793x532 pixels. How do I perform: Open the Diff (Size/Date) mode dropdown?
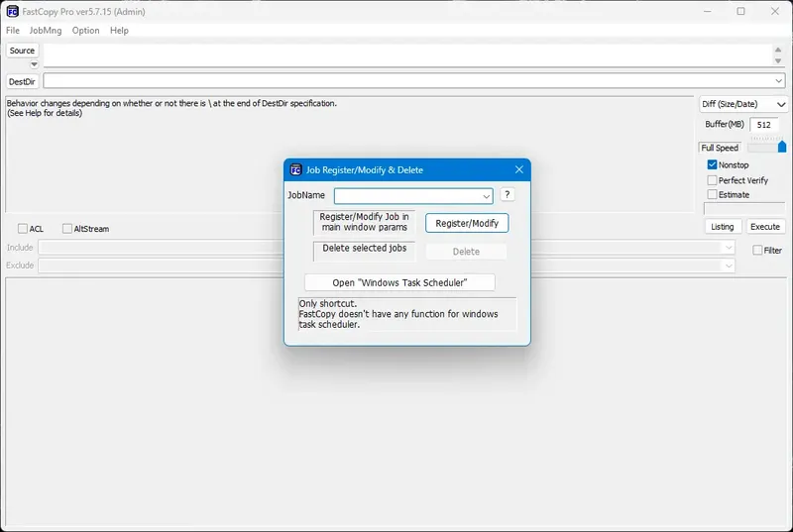click(742, 104)
